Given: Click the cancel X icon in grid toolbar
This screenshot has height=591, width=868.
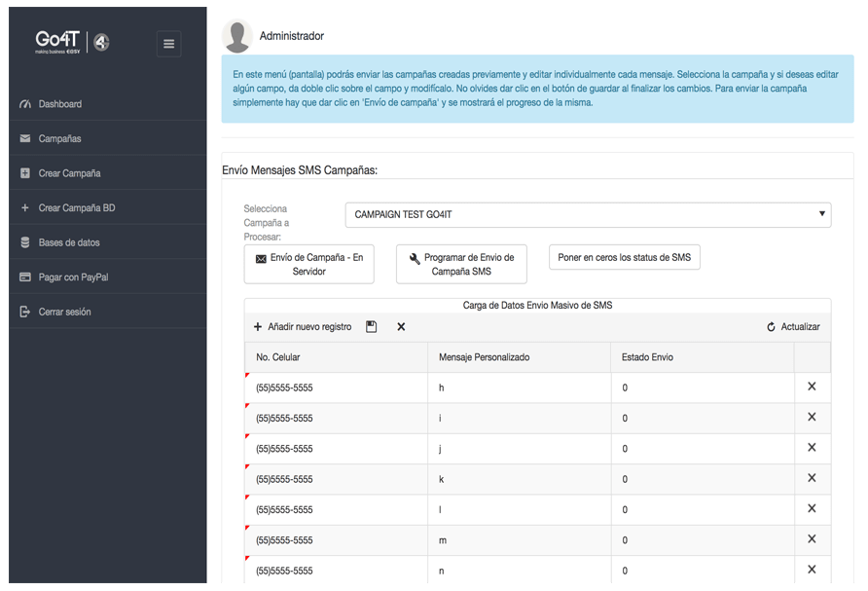Looking at the screenshot, I should (x=401, y=327).
